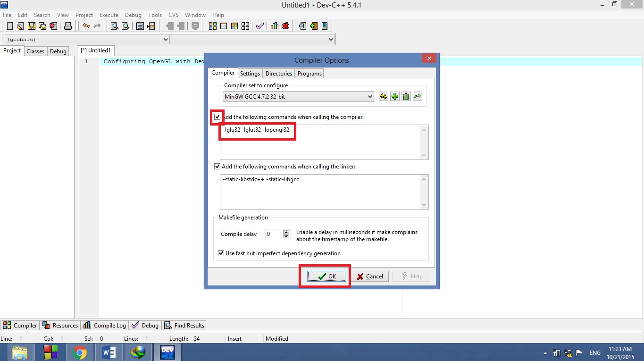Toggle 'Add commands when calling the linker' checkbox

[217, 166]
